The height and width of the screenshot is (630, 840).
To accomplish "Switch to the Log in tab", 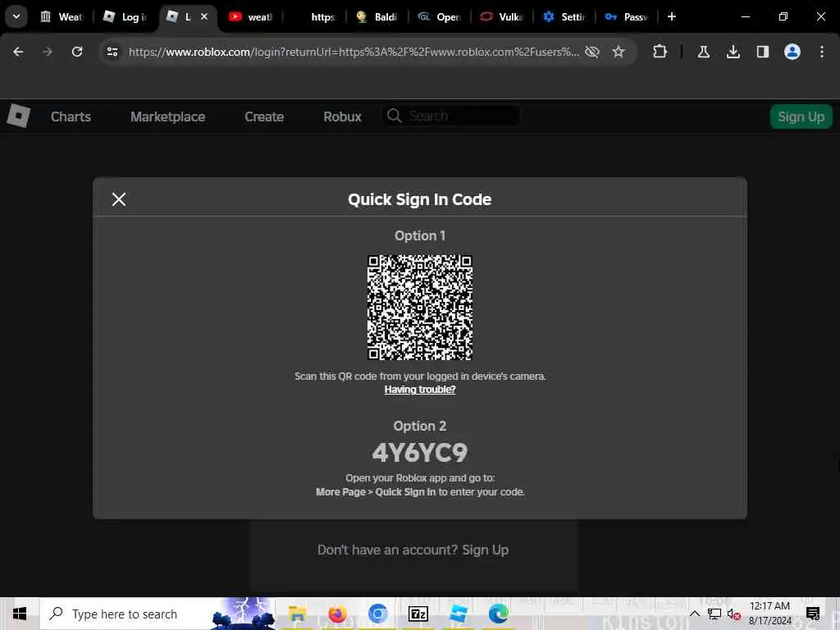I will click(125, 16).
